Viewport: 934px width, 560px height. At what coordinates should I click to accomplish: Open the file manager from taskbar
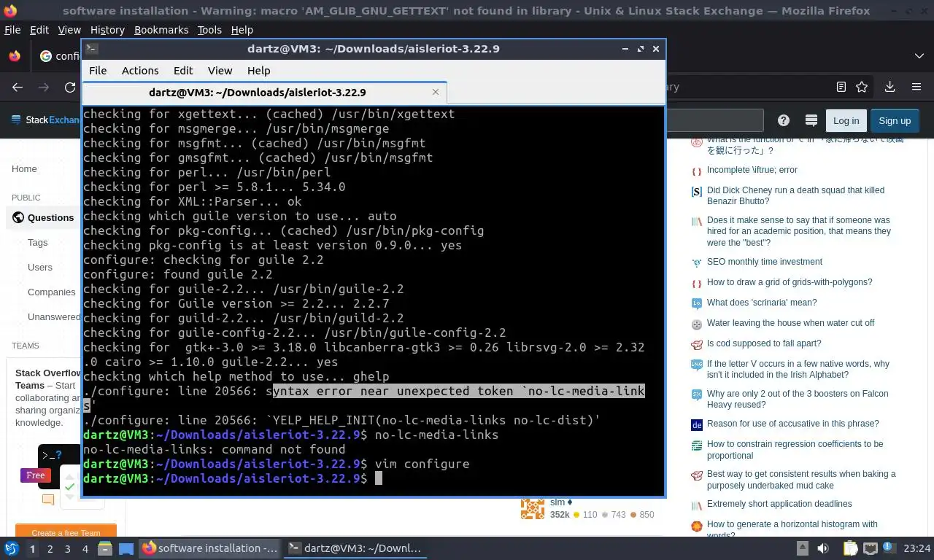click(105, 548)
